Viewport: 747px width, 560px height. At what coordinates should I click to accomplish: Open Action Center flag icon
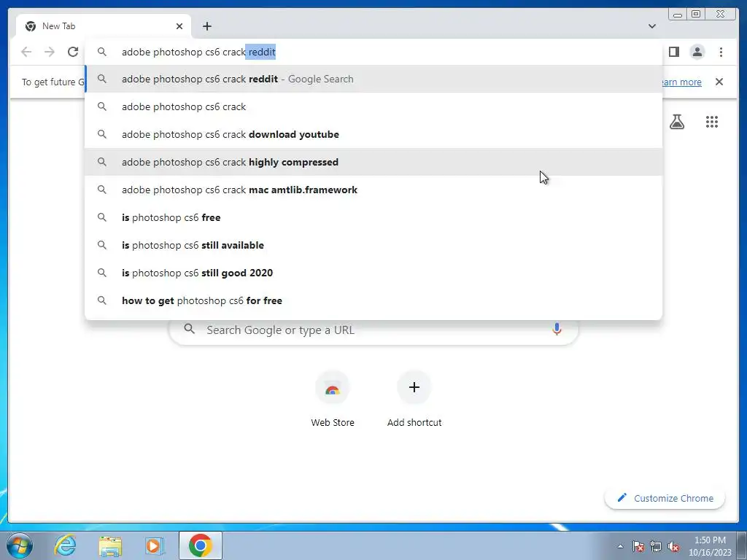[x=638, y=546]
